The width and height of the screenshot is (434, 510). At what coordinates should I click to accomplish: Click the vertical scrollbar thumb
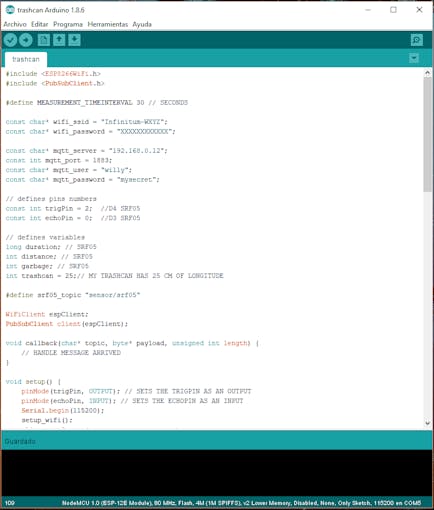(x=428, y=134)
